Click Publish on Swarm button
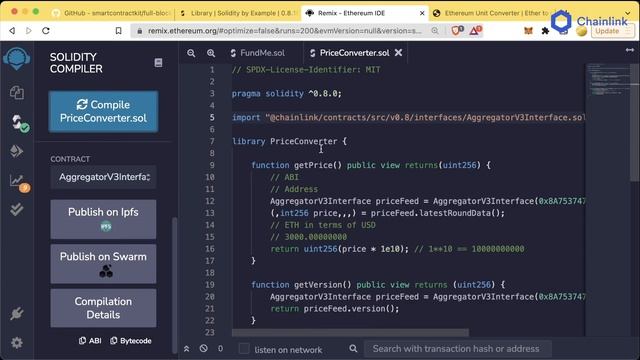 (x=103, y=264)
